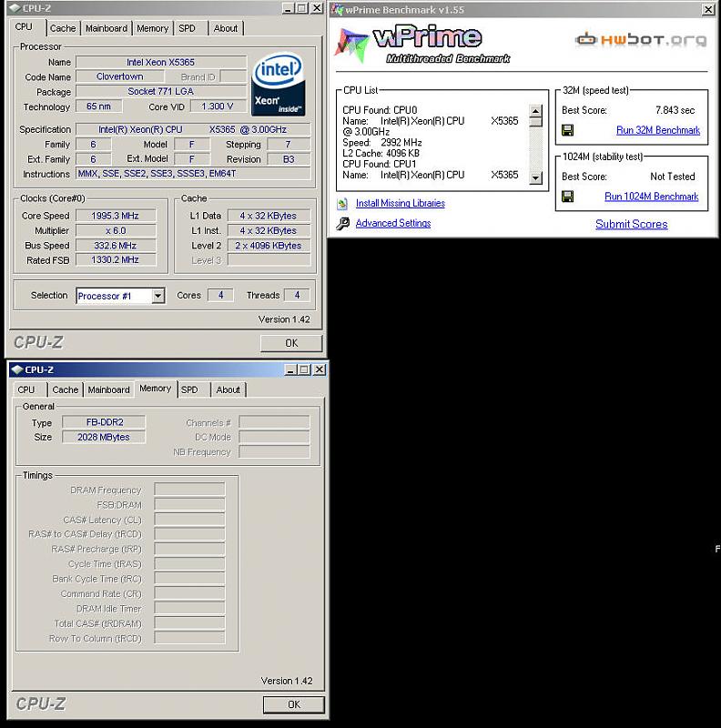Close the top CPU-Z window
The height and width of the screenshot is (728, 721).
point(317,8)
